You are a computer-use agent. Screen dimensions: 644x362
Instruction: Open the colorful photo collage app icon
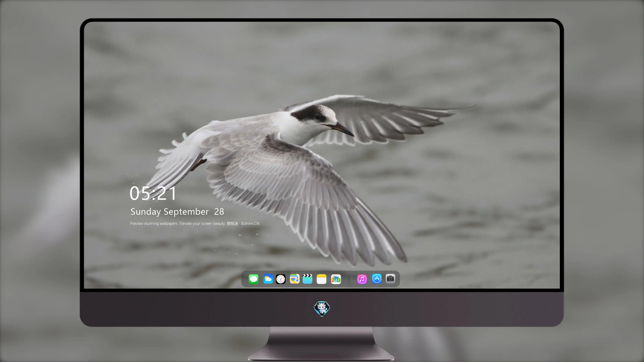click(336, 279)
